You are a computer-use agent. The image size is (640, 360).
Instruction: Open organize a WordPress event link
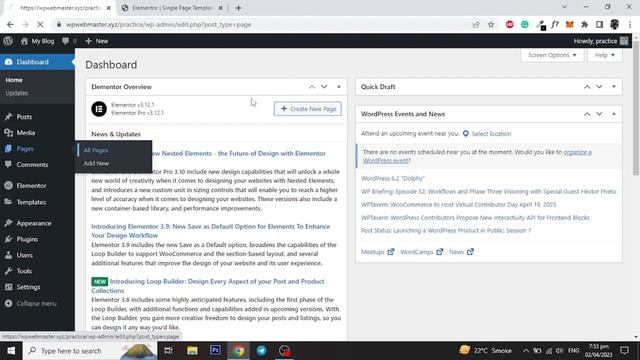477,156
